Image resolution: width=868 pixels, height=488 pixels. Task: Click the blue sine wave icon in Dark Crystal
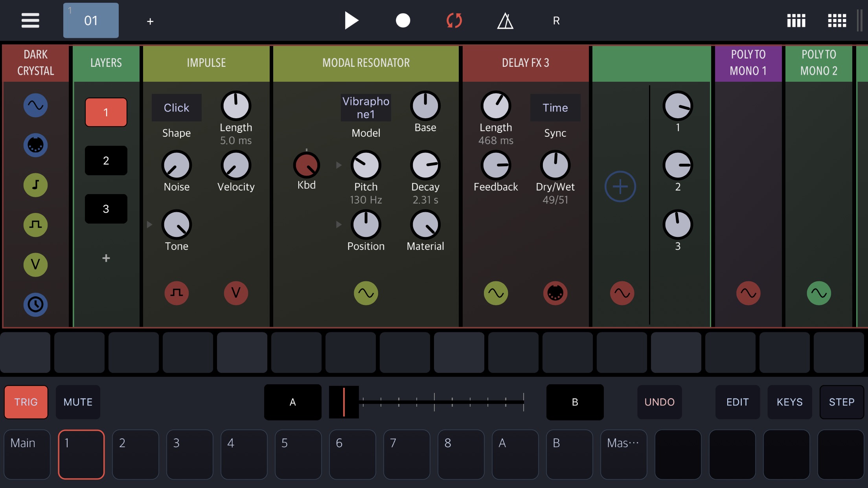point(35,105)
